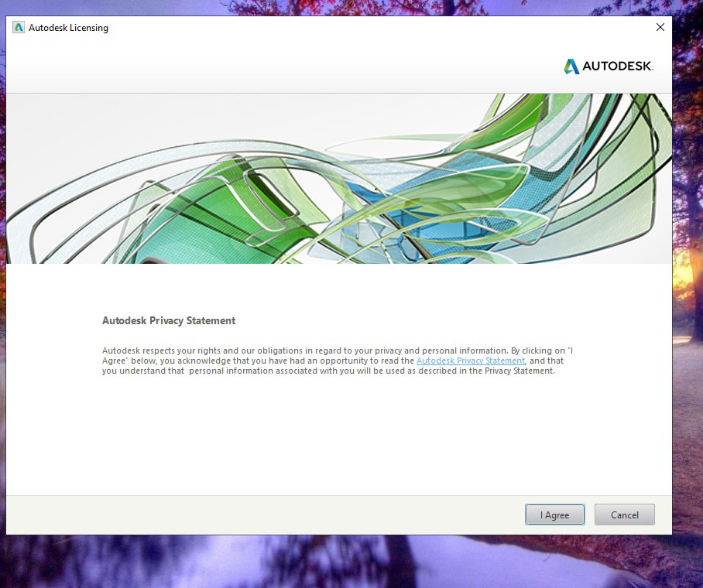Screen dimensions: 703x588
Task: Click the 'Autodesk Licensing' window title text
Action: [68, 28]
